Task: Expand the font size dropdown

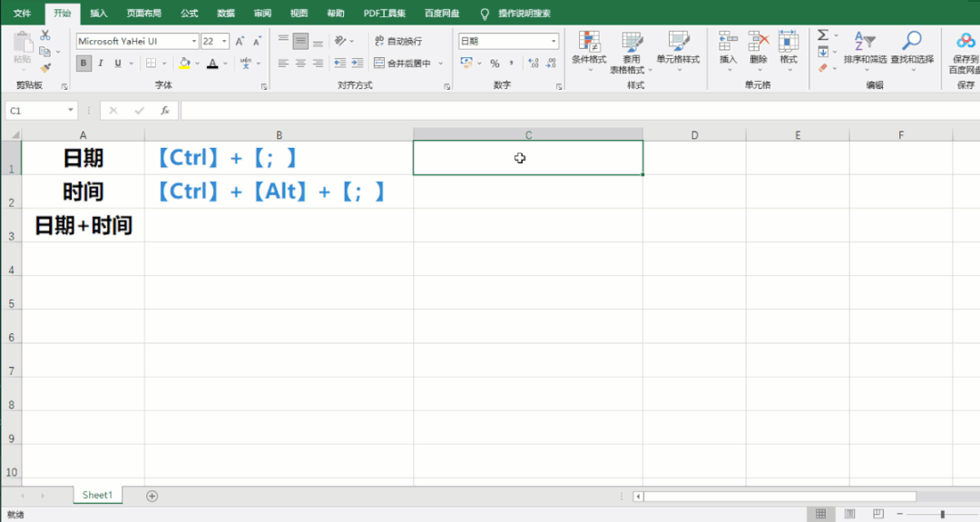Action: point(223,42)
